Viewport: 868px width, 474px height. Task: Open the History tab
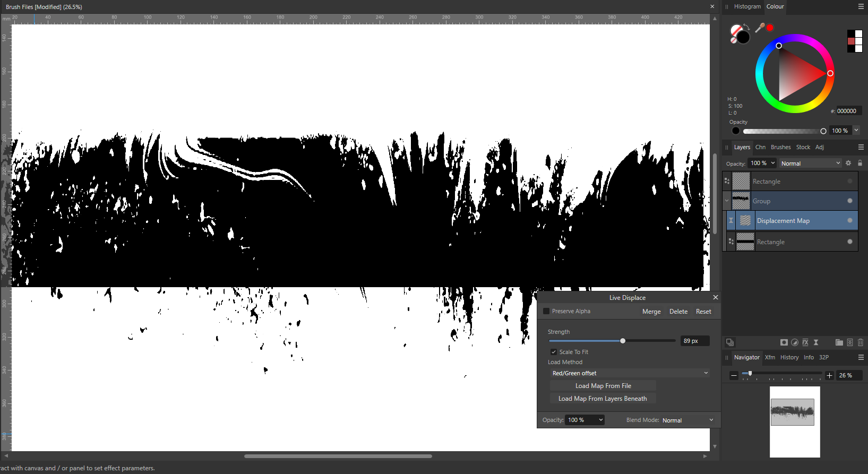[x=789, y=357]
